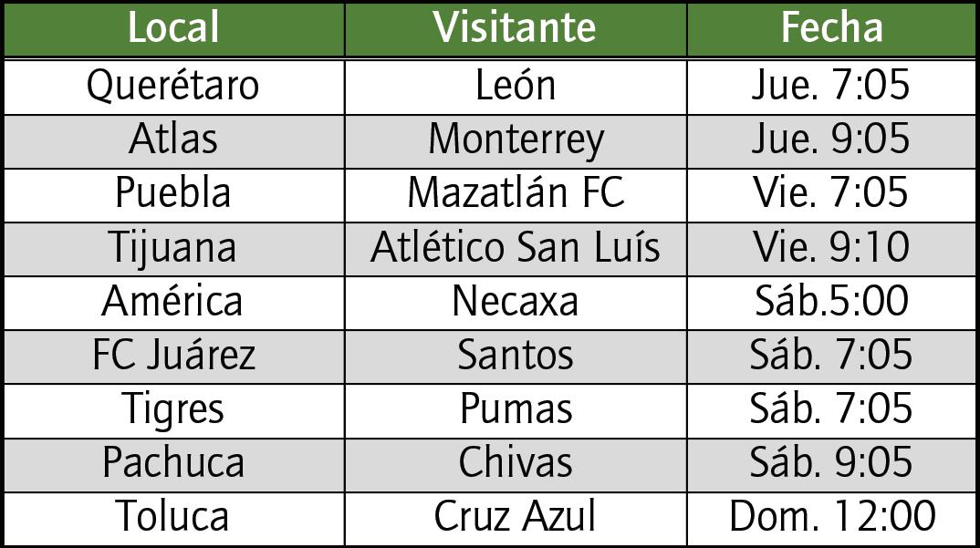Select the FC Juárez cell
The image size is (980, 548).
point(173,357)
